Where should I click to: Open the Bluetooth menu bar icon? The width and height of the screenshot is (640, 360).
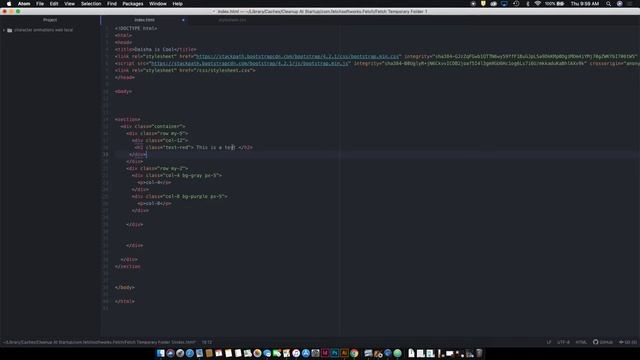pyautogui.click(x=527, y=4)
